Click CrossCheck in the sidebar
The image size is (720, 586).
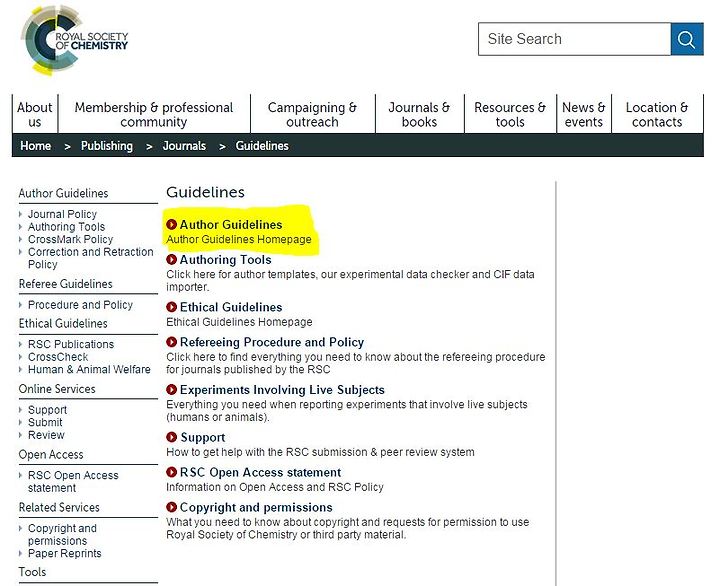click(58, 357)
